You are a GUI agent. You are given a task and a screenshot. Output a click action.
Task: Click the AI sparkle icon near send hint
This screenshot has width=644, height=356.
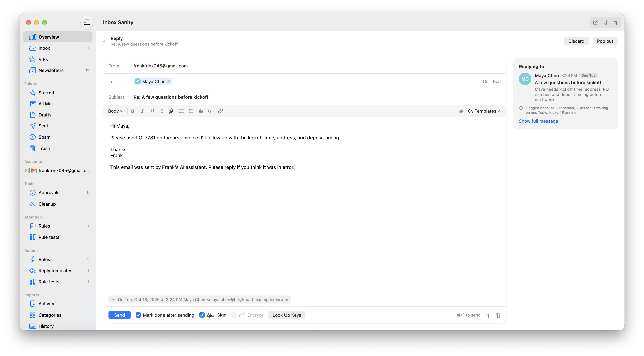coord(488,315)
